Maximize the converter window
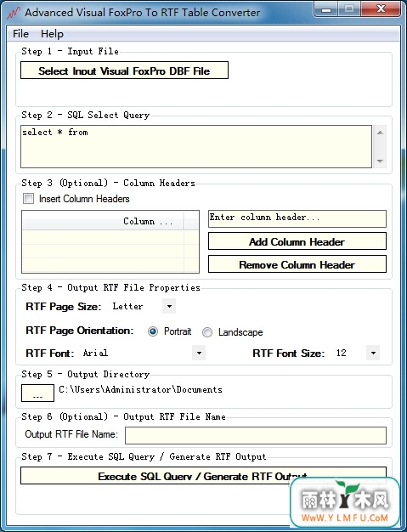 349,9
